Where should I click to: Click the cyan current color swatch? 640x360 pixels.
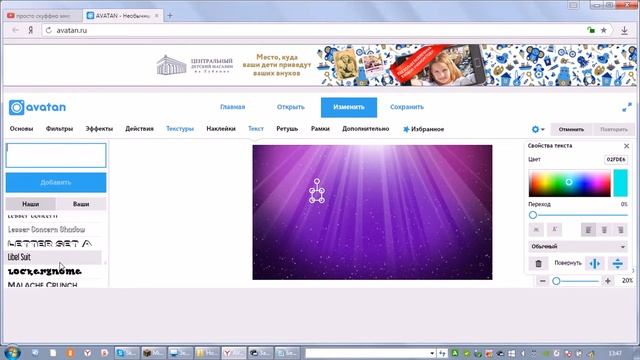click(620, 183)
